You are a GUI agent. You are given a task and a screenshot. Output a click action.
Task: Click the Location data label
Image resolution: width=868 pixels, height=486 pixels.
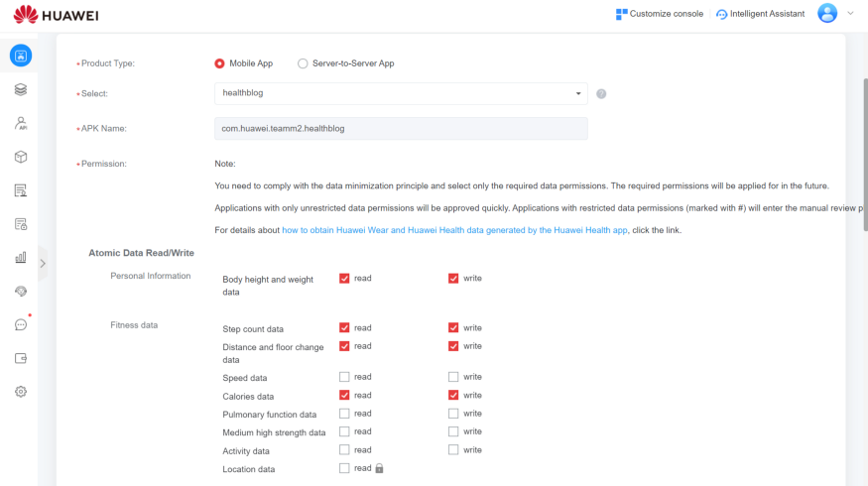coord(249,469)
